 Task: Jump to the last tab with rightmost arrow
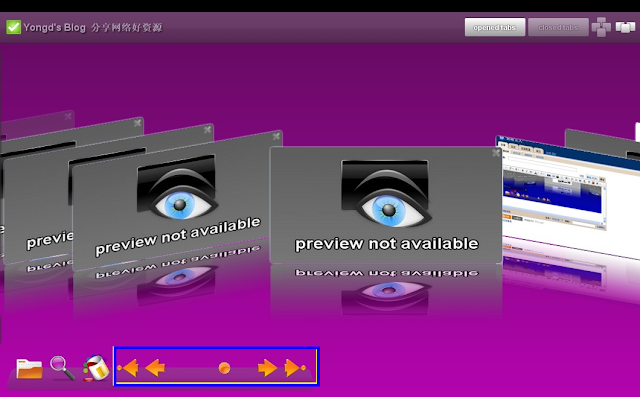295,368
